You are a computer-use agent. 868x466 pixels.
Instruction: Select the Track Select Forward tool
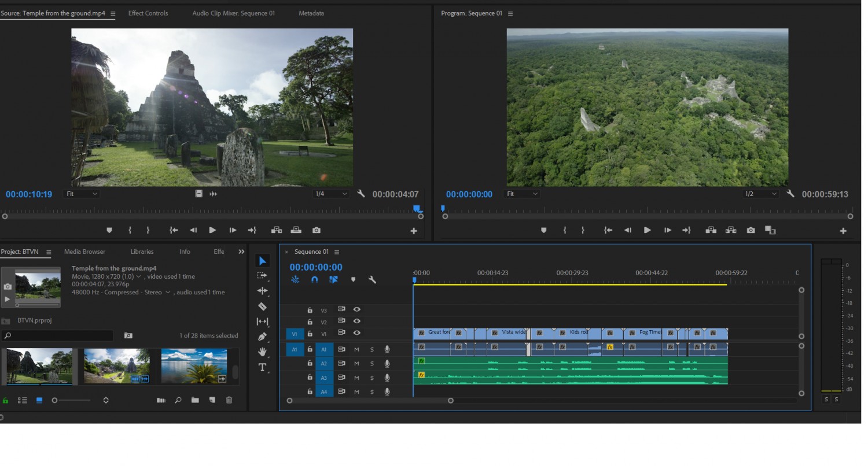pos(262,276)
